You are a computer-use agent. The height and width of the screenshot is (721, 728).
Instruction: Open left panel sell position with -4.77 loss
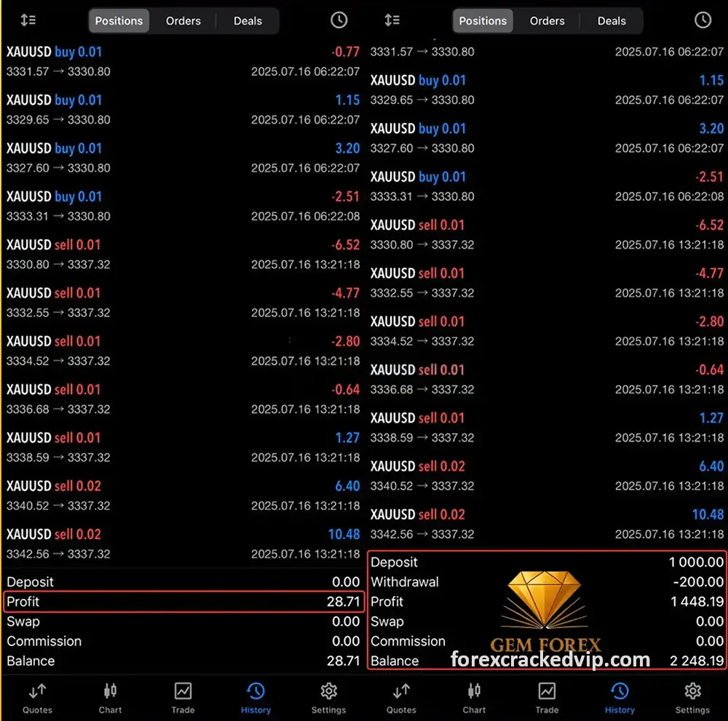click(x=183, y=303)
